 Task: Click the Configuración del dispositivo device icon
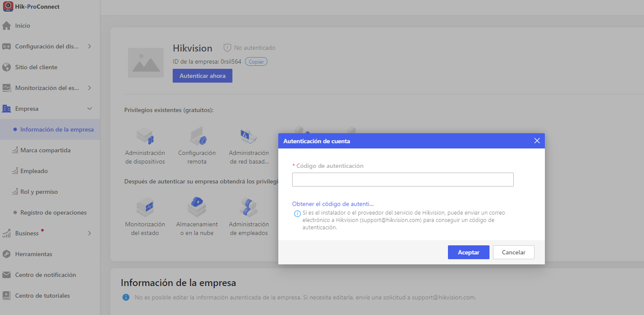click(6, 46)
